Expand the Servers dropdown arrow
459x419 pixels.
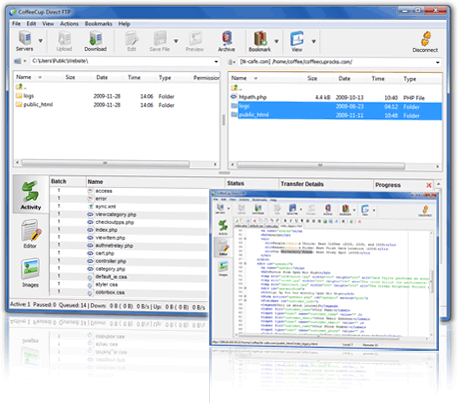pyautogui.click(x=41, y=41)
